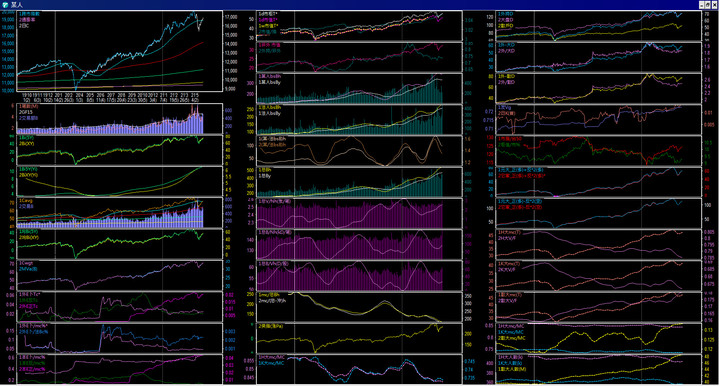Select the purple bar chart with 130–140 scale
Viewport: 720px width, 386px height.
(x=359, y=244)
